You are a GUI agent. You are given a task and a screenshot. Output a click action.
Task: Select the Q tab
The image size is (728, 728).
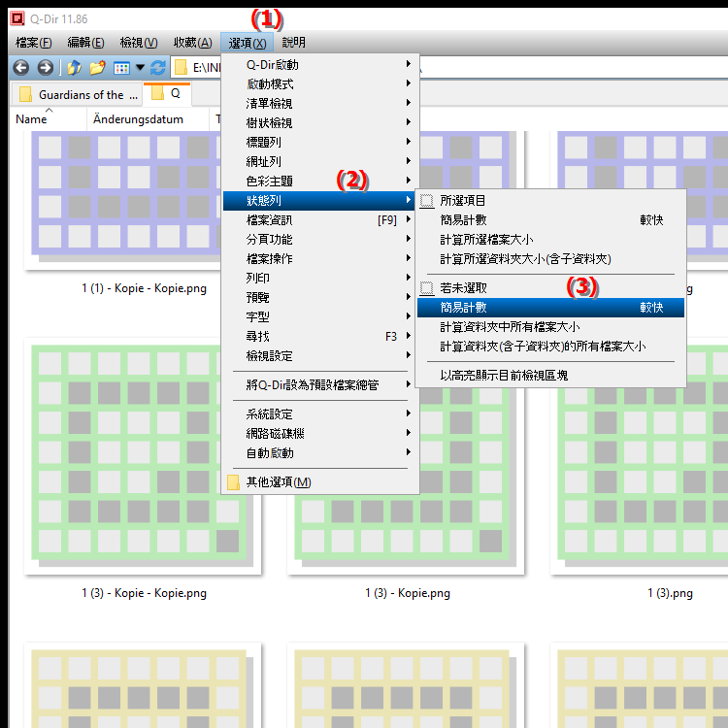point(167,94)
